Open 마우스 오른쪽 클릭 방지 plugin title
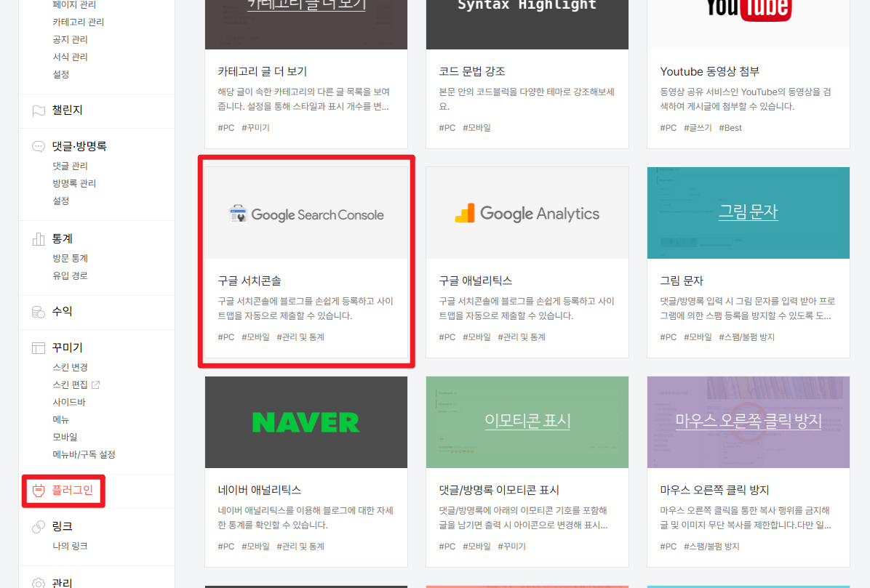870x588 pixels. click(x=714, y=491)
